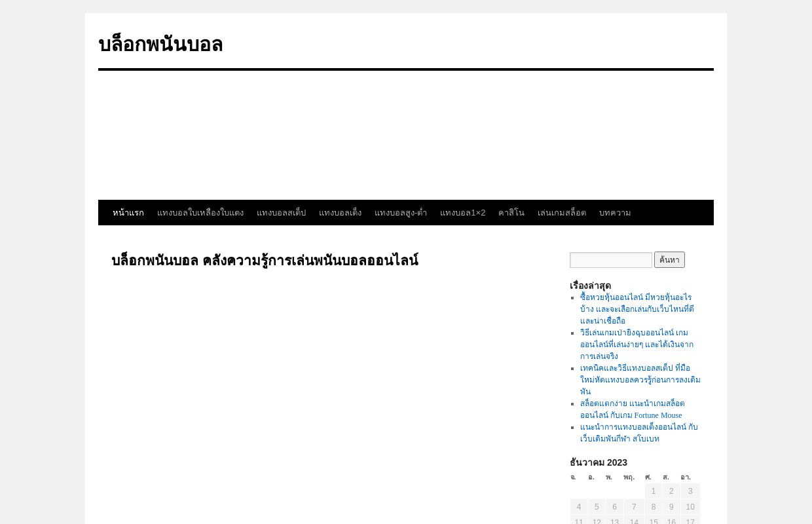The width and height of the screenshot is (812, 524).
Task: Select December 1 on the calendar
Action: (653, 491)
